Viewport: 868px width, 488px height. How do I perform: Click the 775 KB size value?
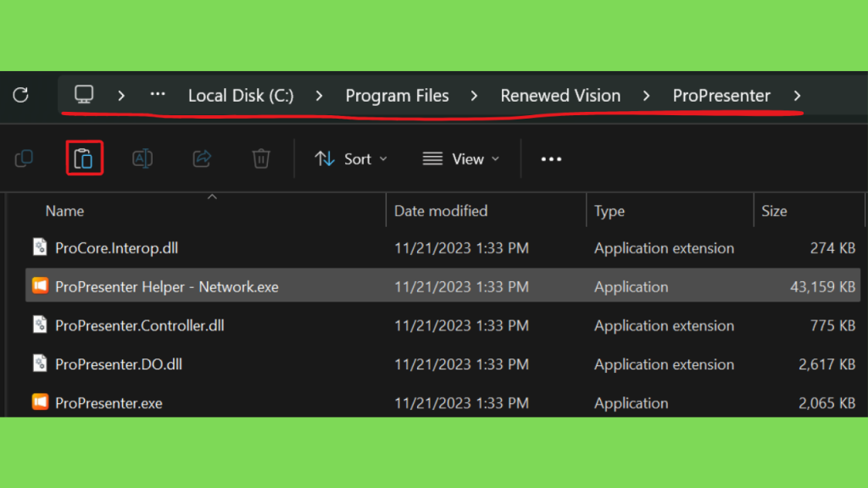pyautogui.click(x=832, y=325)
